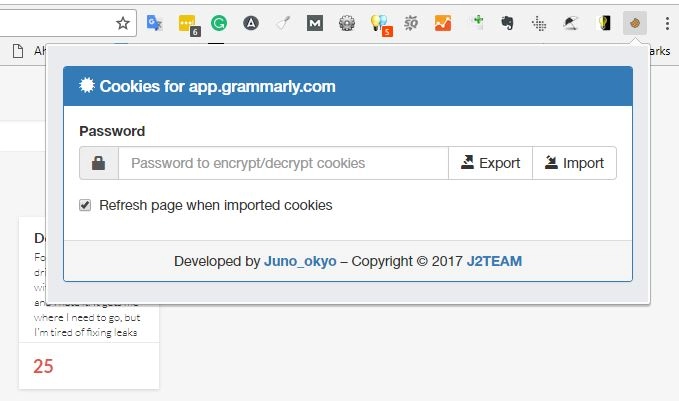Open the Evernote elephant extension

pyautogui.click(x=507, y=23)
